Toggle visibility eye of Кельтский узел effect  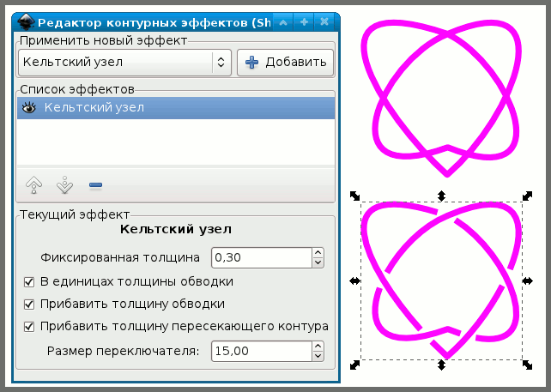28,108
